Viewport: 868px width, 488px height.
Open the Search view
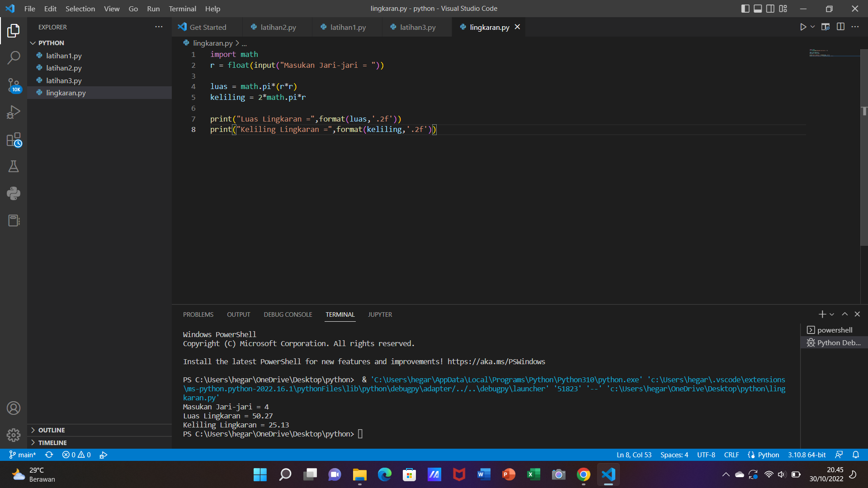pyautogui.click(x=14, y=58)
